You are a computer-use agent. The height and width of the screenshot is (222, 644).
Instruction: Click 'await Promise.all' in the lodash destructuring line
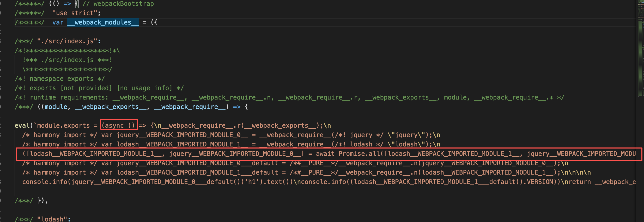[348, 154]
